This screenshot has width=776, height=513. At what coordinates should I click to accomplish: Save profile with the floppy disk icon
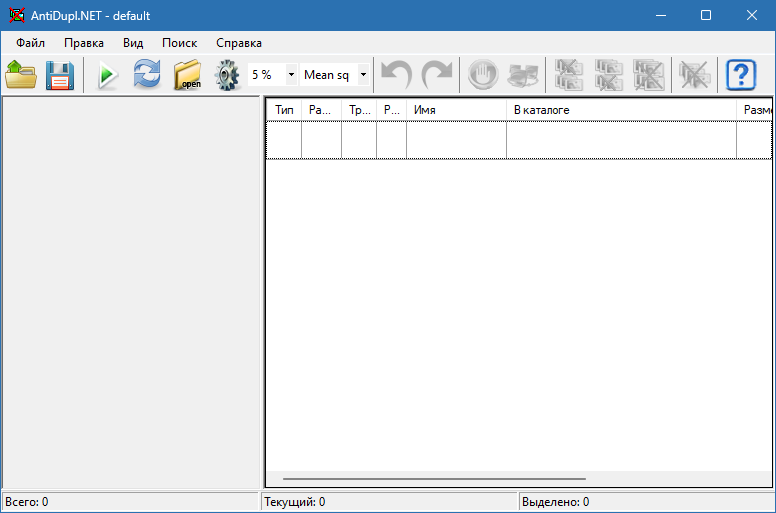[x=60, y=75]
